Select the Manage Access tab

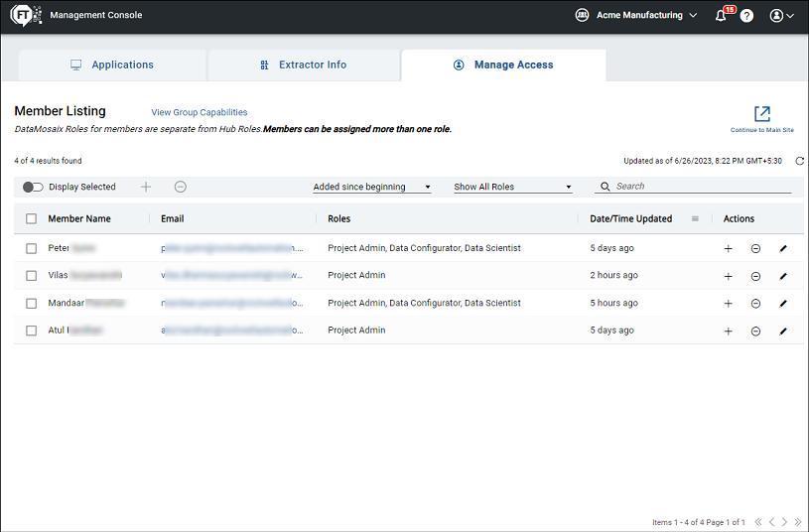(x=503, y=66)
